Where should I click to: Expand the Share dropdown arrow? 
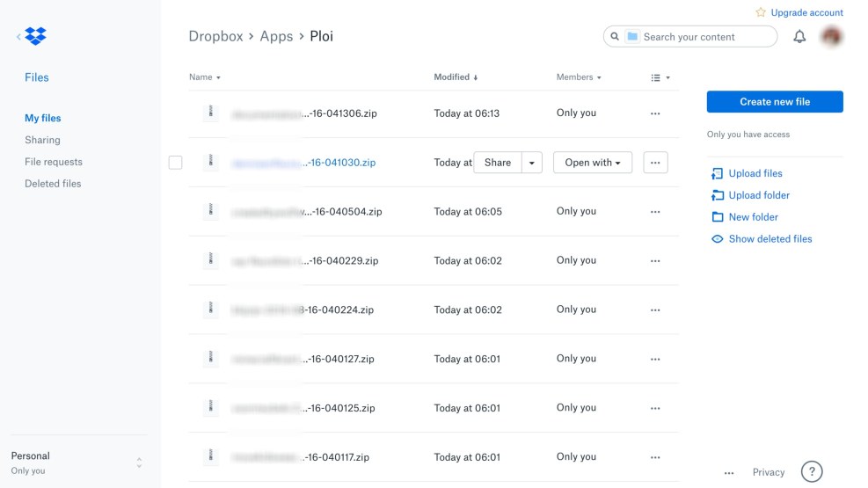tap(531, 163)
